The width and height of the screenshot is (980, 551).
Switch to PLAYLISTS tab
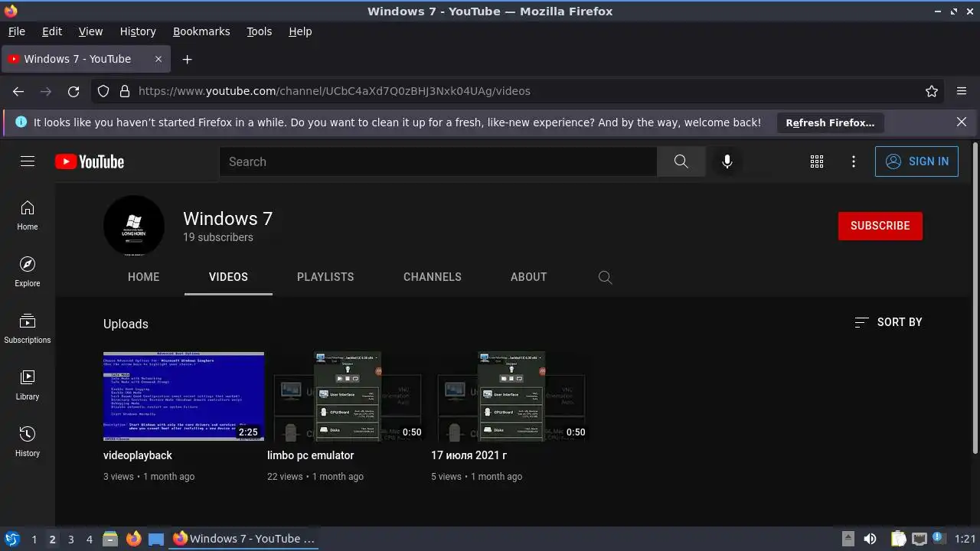(x=325, y=277)
